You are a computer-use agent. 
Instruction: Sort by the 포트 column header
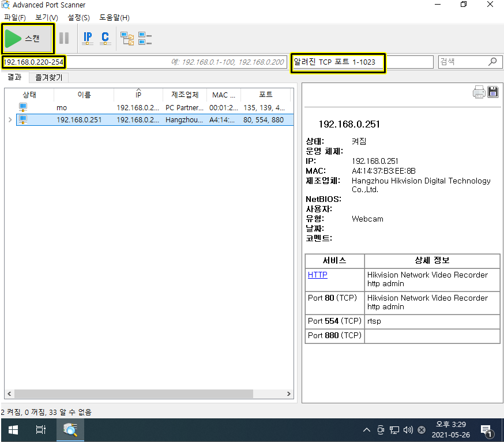click(265, 95)
